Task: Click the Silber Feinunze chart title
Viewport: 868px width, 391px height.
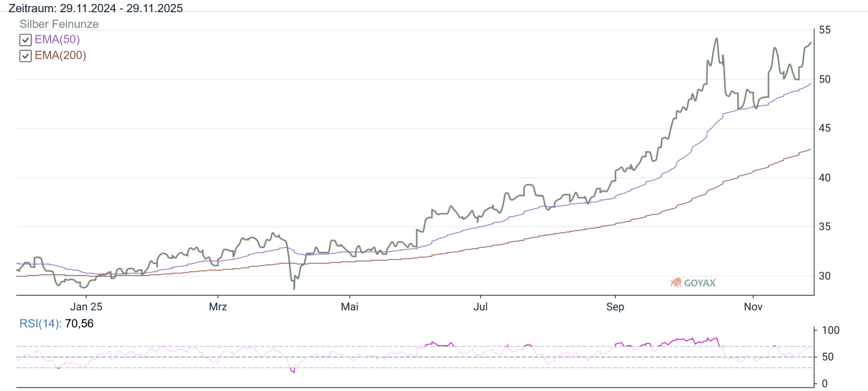Action: pyautogui.click(x=59, y=24)
